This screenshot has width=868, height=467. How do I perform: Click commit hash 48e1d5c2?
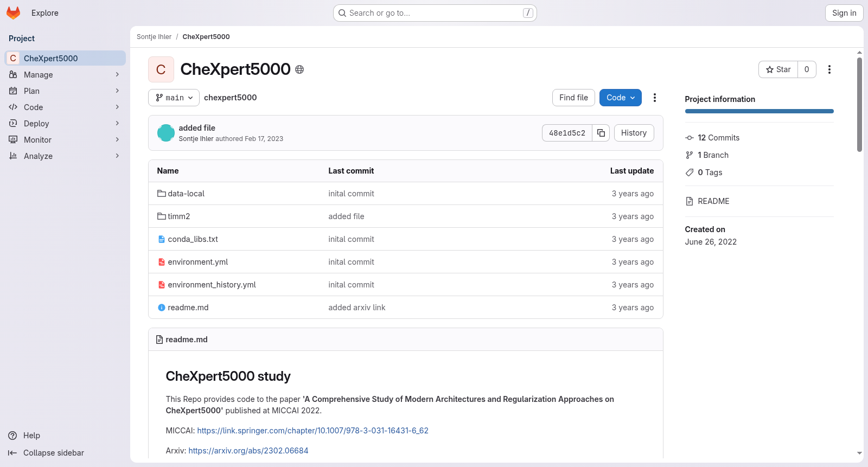[567, 133]
